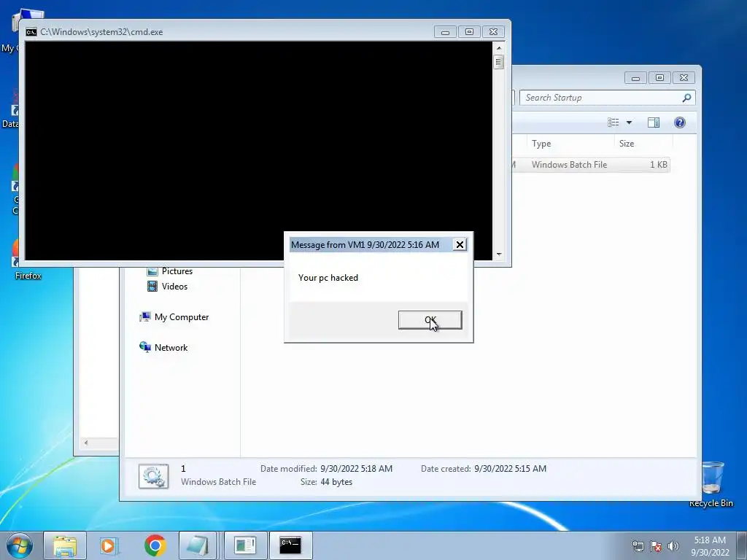
Task: Click the Date modified value in details pane
Action: [x=356, y=469]
